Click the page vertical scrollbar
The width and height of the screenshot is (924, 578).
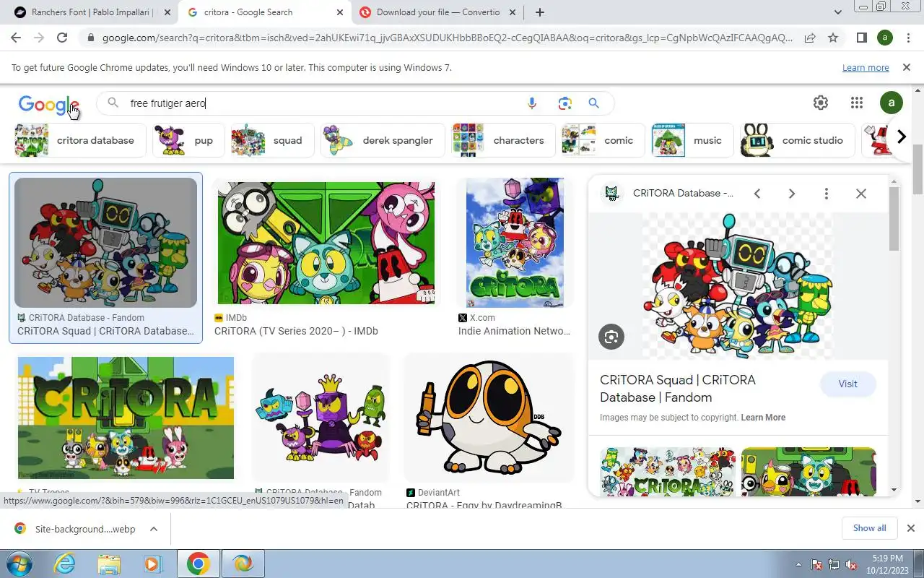918,168
